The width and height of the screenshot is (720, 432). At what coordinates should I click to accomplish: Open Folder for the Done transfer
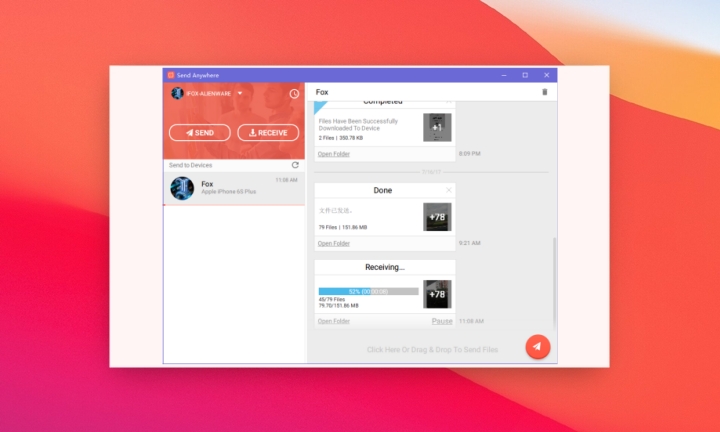[334, 243]
